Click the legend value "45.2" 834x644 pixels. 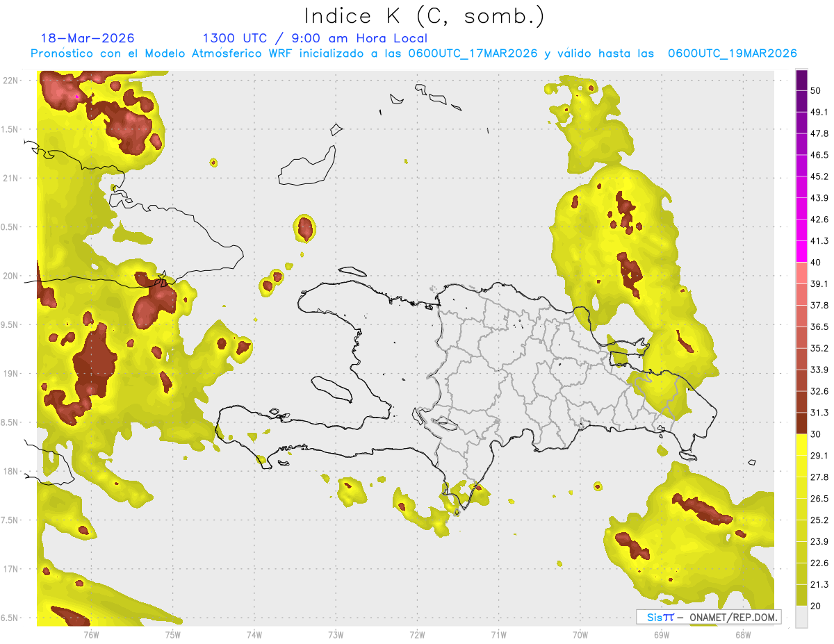pyautogui.click(x=819, y=177)
